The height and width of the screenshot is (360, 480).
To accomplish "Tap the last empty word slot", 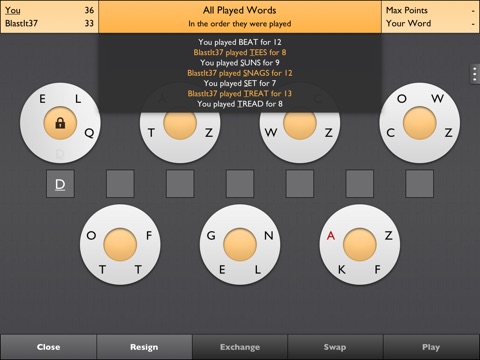I will (x=420, y=184).
